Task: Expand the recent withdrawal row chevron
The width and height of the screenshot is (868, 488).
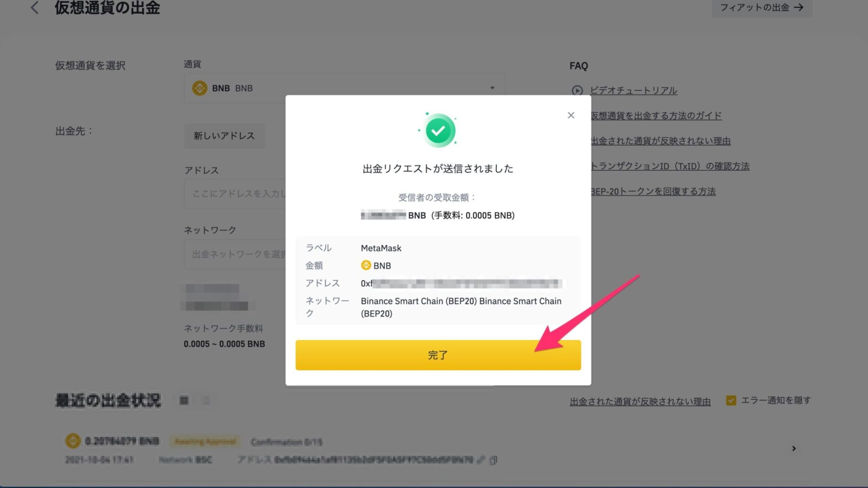Action: 794,448
